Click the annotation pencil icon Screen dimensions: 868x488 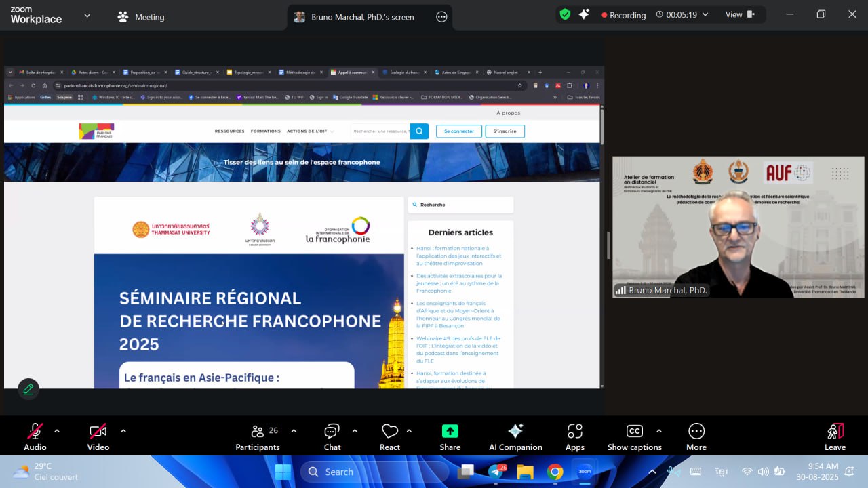(x=28, y=389)
